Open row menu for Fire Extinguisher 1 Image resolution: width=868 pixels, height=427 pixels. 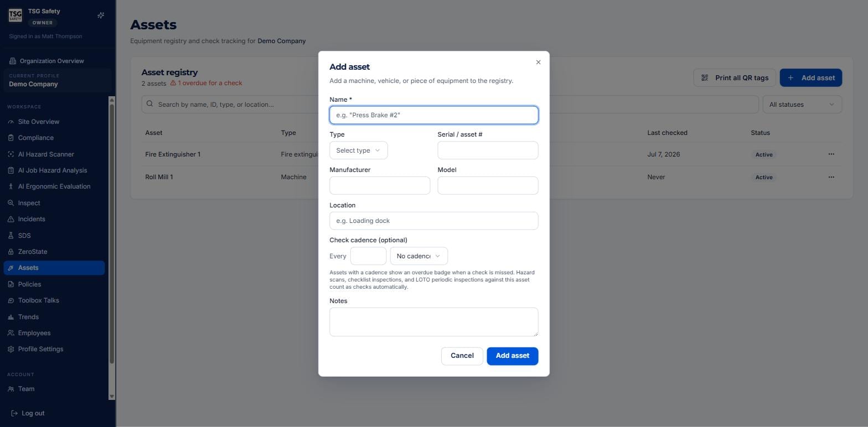[x=831, y=154]
